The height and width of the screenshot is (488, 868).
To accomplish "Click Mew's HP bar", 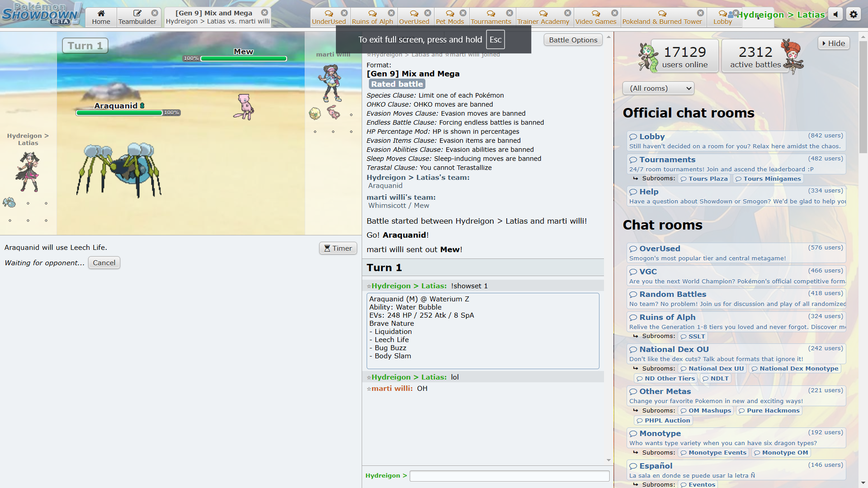I will pyautogui.click(x=243, y=59).
